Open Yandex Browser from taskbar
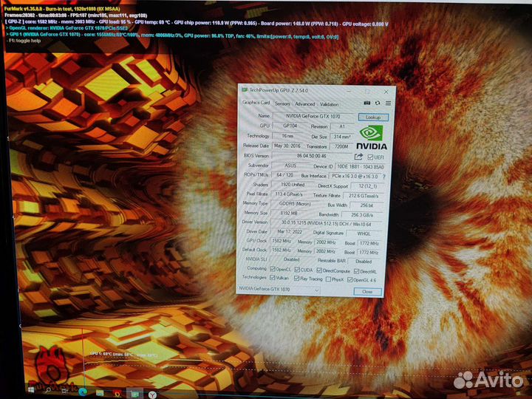 [152, 395]
